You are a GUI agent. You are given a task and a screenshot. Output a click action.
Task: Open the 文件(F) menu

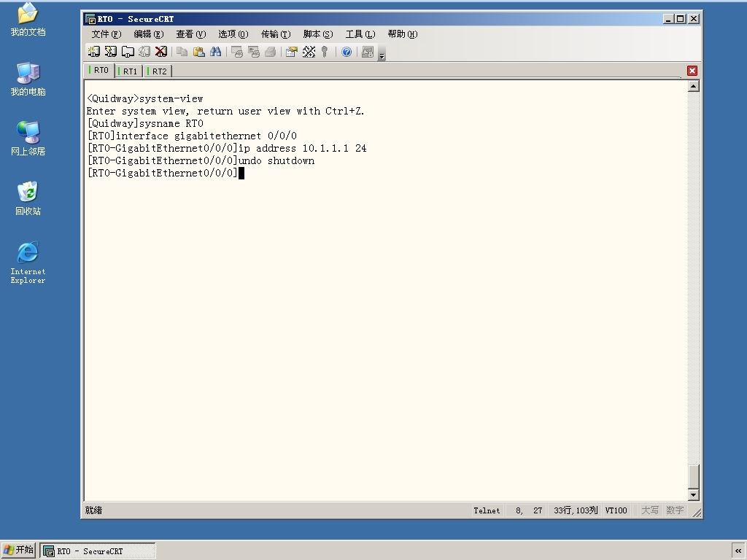107,34
